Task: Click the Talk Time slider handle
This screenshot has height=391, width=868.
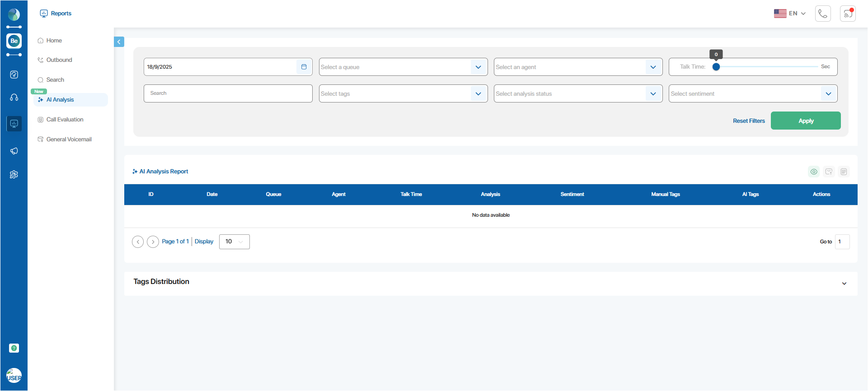Action: (716, 67)
